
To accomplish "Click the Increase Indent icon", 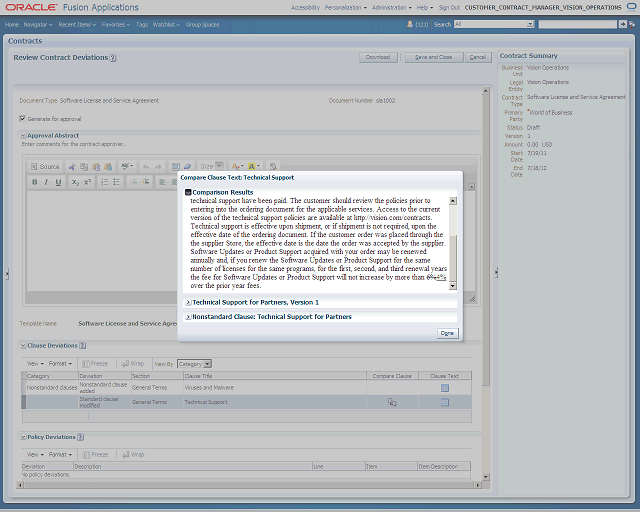I will coord(146,182).
